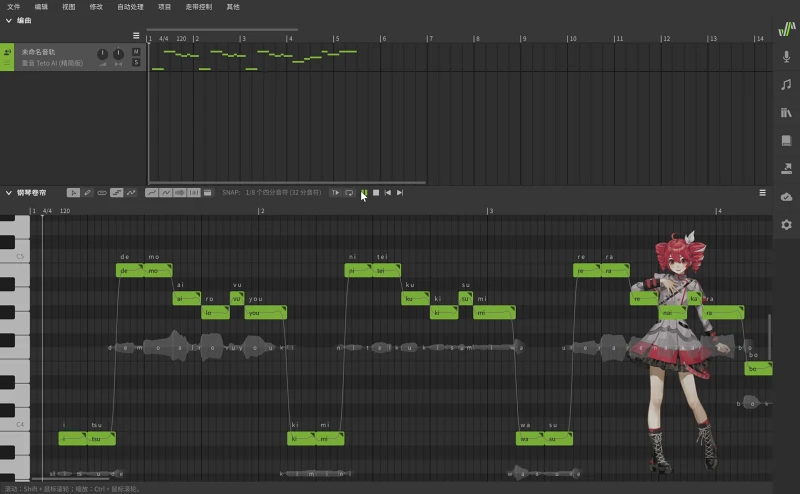Screen dimensions: 800x494
Task: Open the cloud license panel icon
Action: (787, 197)
